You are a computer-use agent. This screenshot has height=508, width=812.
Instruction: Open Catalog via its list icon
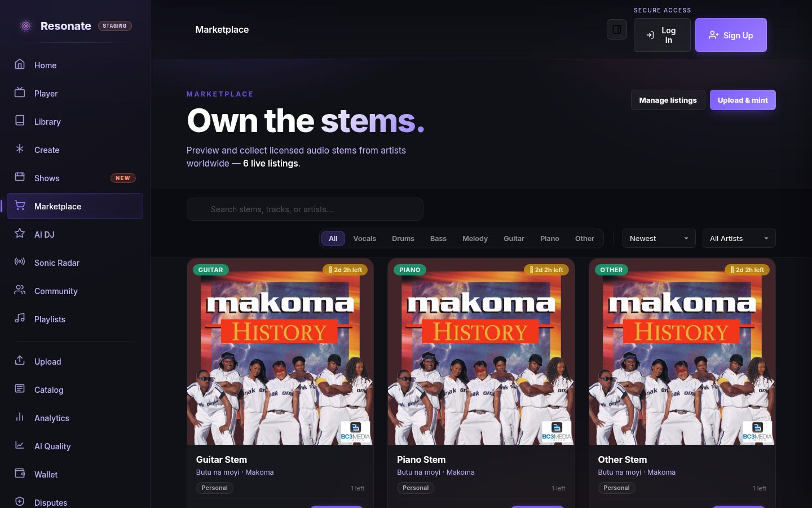[20, 388]
